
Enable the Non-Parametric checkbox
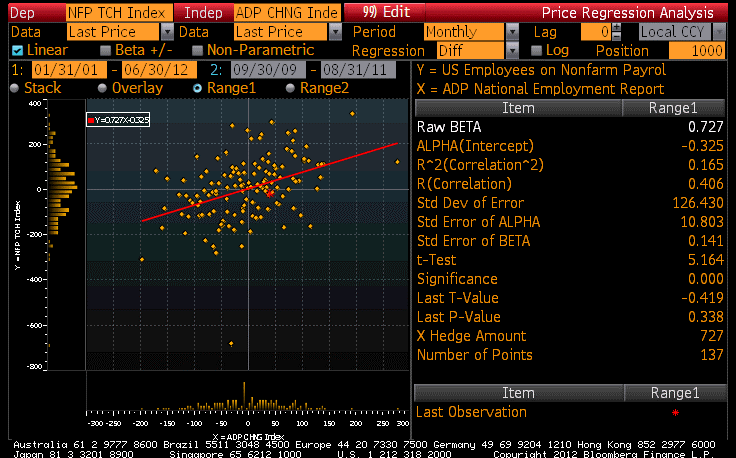point(198,51)
